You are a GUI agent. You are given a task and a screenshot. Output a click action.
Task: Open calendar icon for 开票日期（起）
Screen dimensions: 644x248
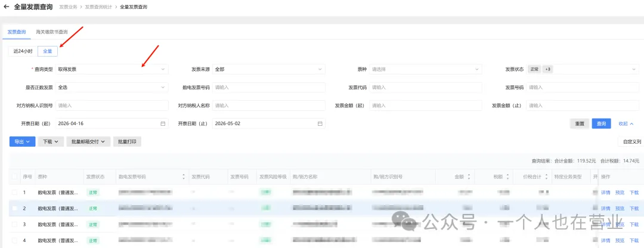tap(163, 123)
